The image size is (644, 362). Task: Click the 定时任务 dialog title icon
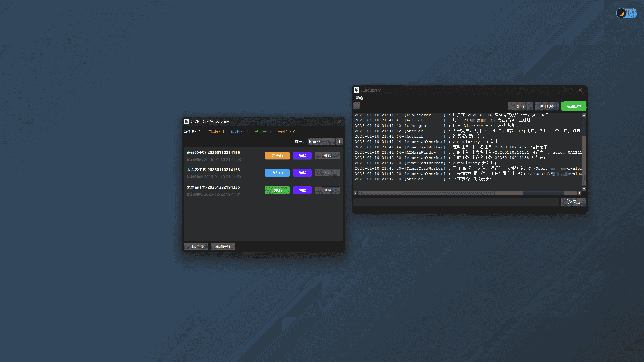(186, 121)
